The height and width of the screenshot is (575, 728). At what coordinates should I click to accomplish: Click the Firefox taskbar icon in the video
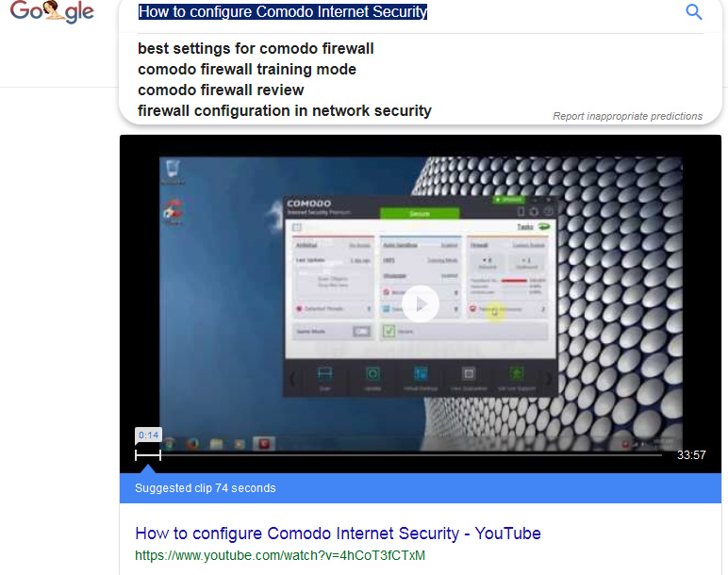tap(192, 444)
